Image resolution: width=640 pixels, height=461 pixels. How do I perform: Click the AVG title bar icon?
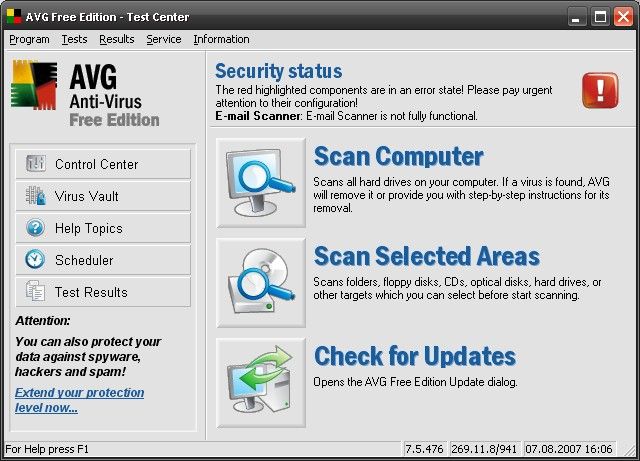pyautogui.click(x=14, y=17)
